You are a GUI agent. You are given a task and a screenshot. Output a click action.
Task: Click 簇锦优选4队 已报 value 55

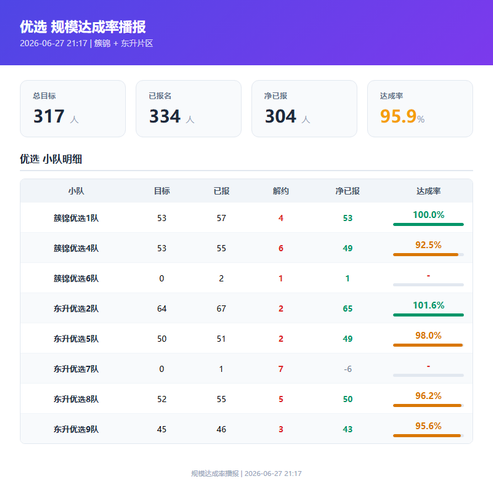click(x=221, y=248)
